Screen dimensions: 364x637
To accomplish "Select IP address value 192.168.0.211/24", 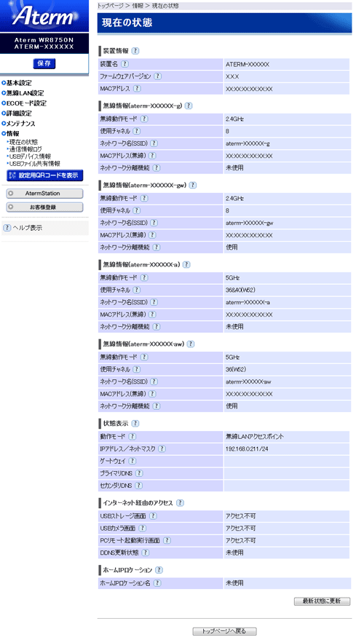I will 246,449.
